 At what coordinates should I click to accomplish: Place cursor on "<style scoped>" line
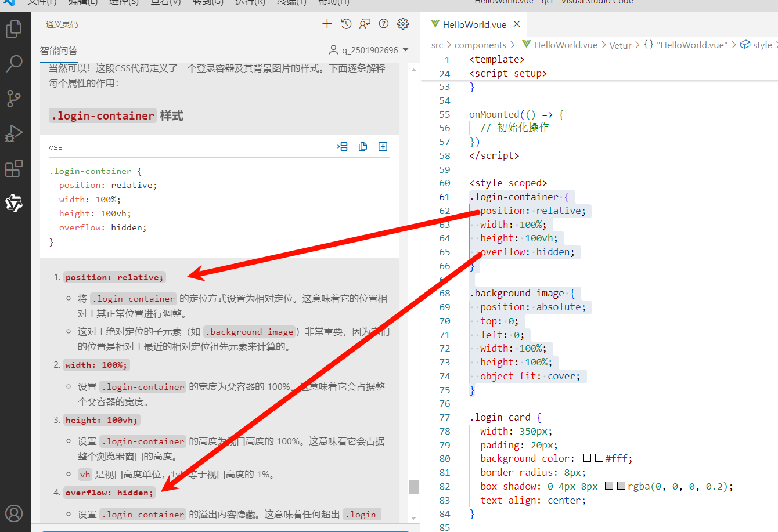pyautogui.click(x=508, y=183)
